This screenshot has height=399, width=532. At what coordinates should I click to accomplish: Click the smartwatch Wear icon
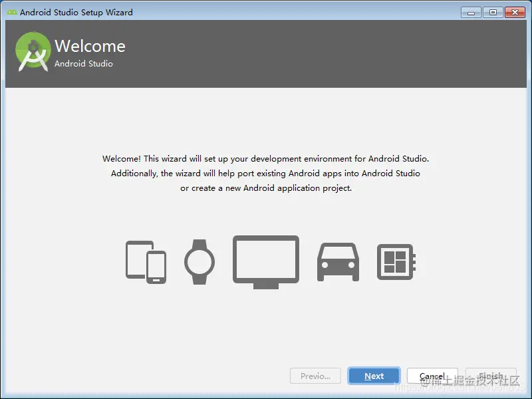tap(199, 262)
